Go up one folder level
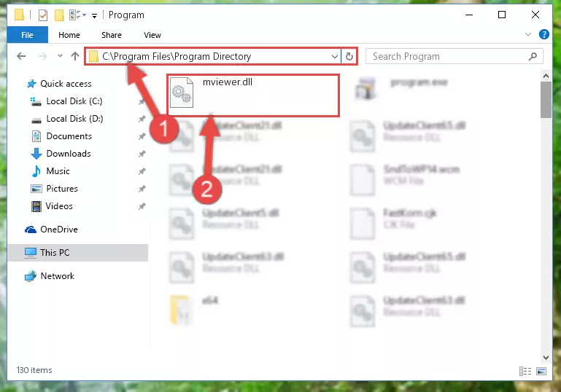This screenshot has width=561, height=392. tap(75, 56)
